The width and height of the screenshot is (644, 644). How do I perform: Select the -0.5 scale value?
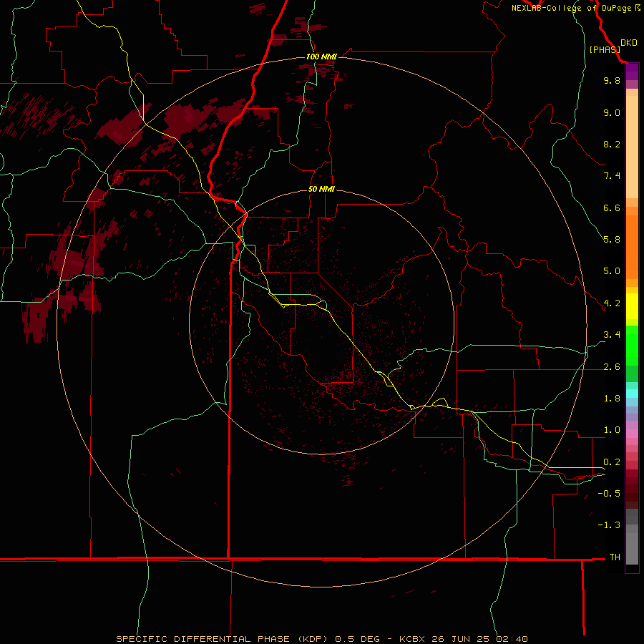[609, 494]
